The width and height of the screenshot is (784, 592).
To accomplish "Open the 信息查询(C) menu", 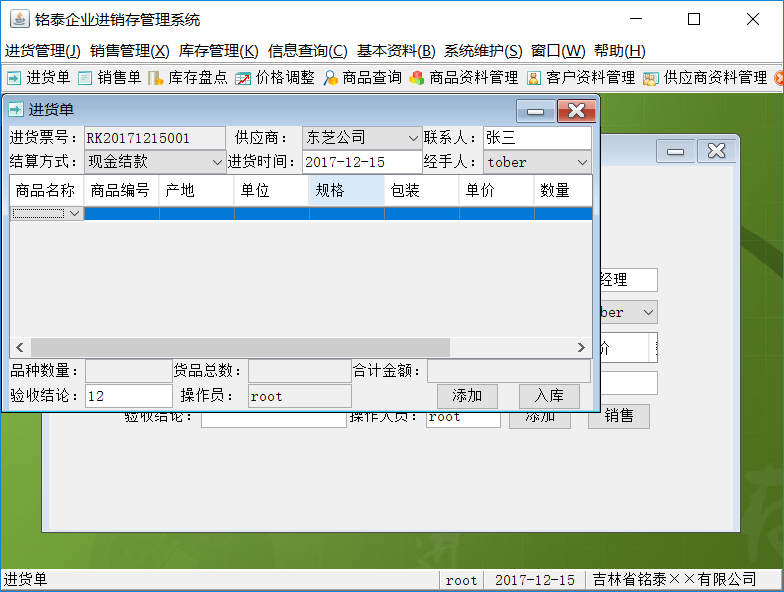I will click(x=308, y=50).
